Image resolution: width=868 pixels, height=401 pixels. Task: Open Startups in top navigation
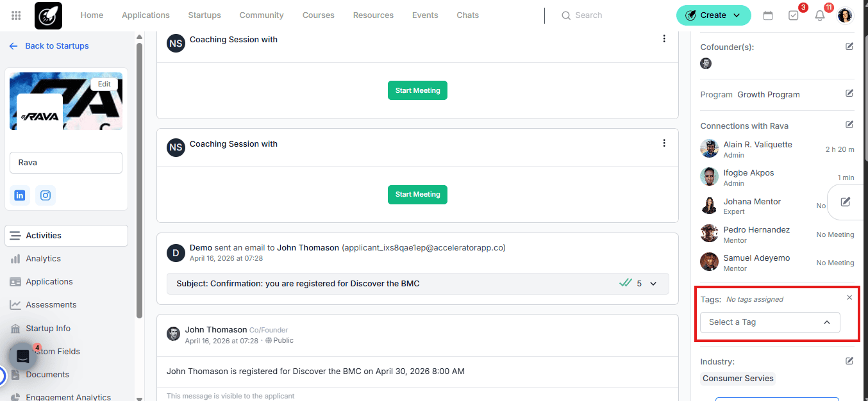[204, 15]
